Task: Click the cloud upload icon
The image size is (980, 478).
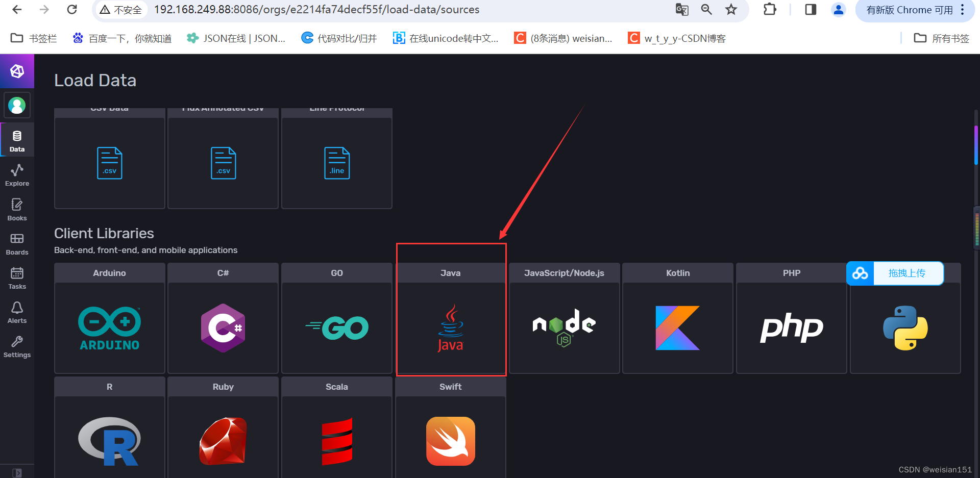Action: [x=860, y=273]
